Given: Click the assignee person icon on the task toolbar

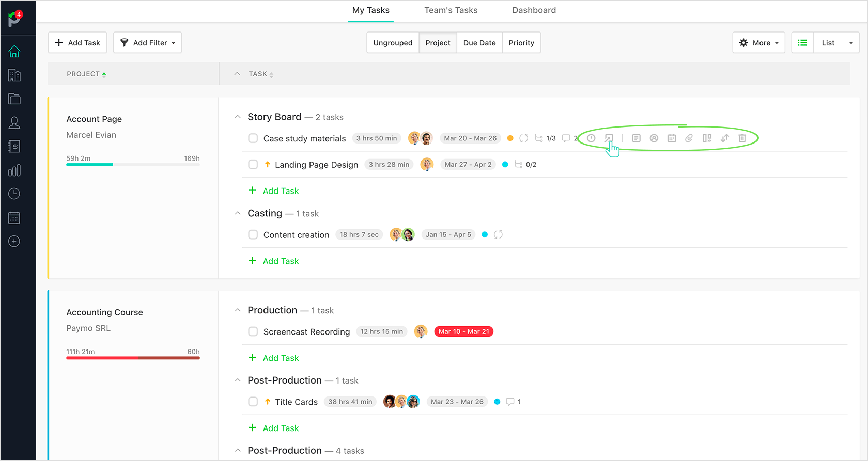Looking at the screenshot, I should 654,138.
